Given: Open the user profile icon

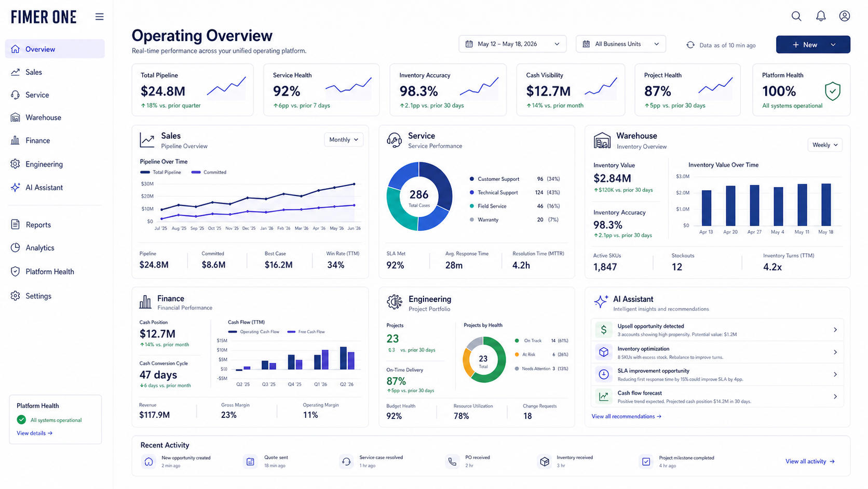Looking at the screenshot, I should (845, 16).
